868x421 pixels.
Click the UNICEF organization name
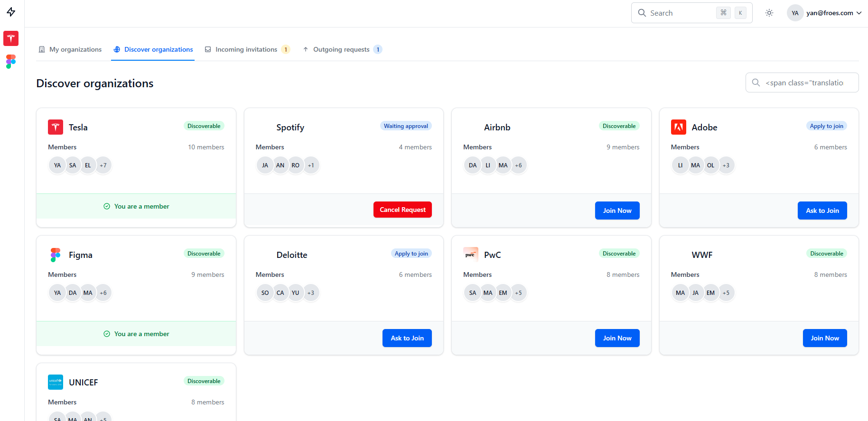[x=84, y=383]
